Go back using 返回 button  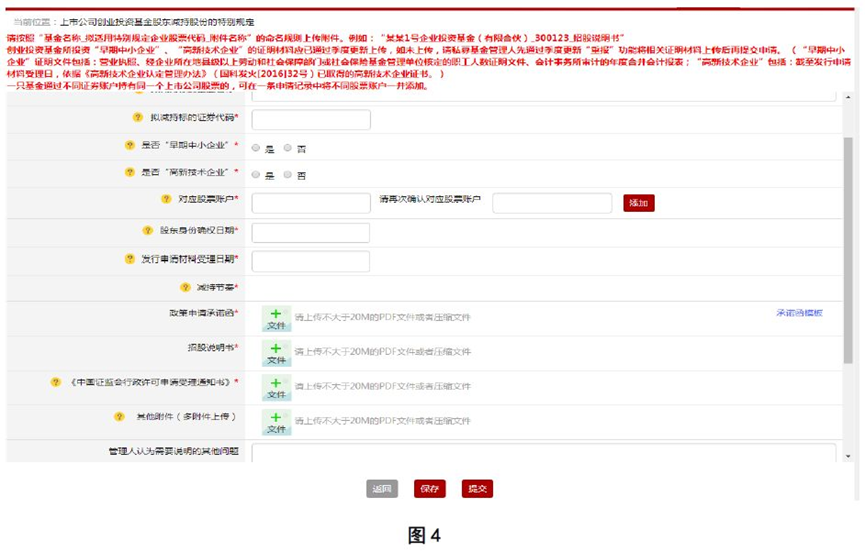pyautogui.click(x=382, y=489)
